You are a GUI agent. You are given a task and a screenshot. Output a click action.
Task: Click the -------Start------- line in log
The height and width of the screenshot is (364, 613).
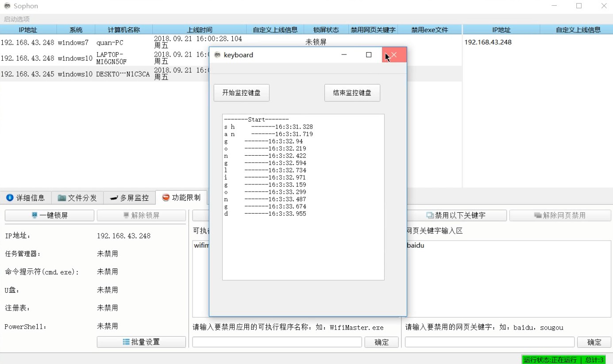(256, 120)
